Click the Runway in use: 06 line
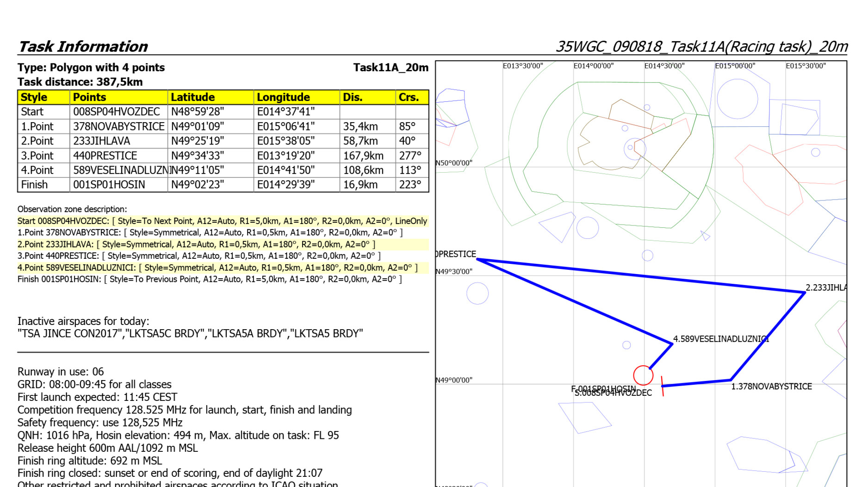 [61, 372]
